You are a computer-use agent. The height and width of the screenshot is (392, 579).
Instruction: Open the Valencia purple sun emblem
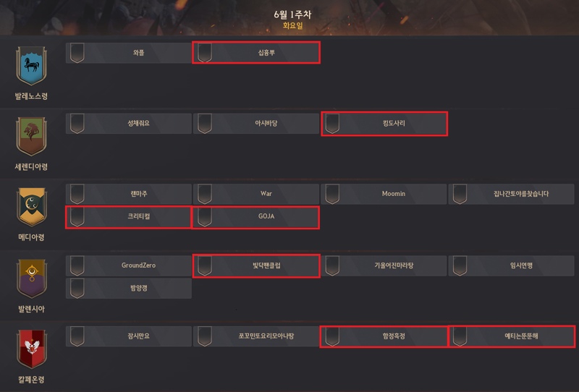pyautogui.click(x=31, y=278)
